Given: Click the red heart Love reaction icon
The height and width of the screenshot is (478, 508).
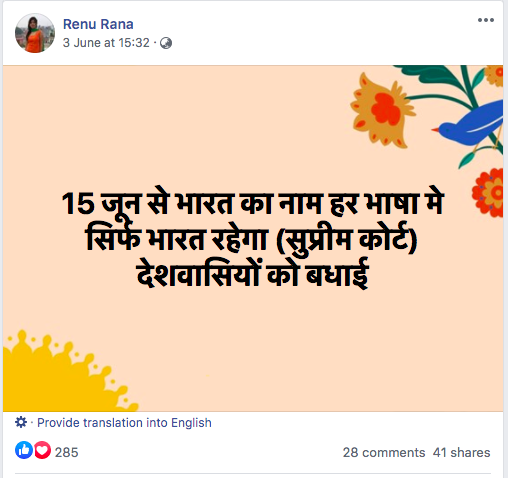Looking at the screenshot, I should coord(42,450).
